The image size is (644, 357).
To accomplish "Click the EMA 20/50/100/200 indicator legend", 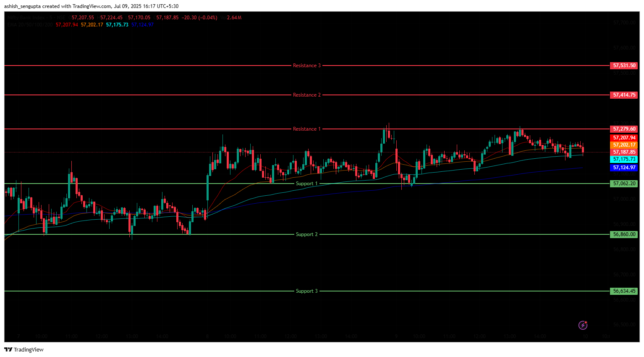I will click(30, 25).
